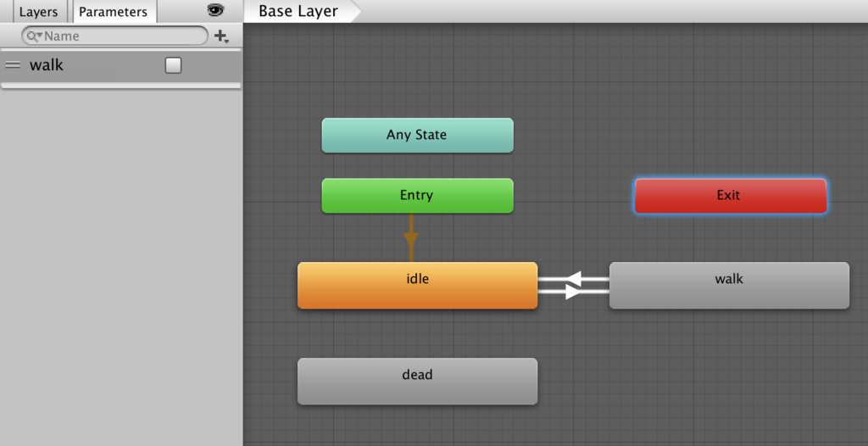Click the Base Layer breadcrumb
The image size is (868, 446).
299,12
